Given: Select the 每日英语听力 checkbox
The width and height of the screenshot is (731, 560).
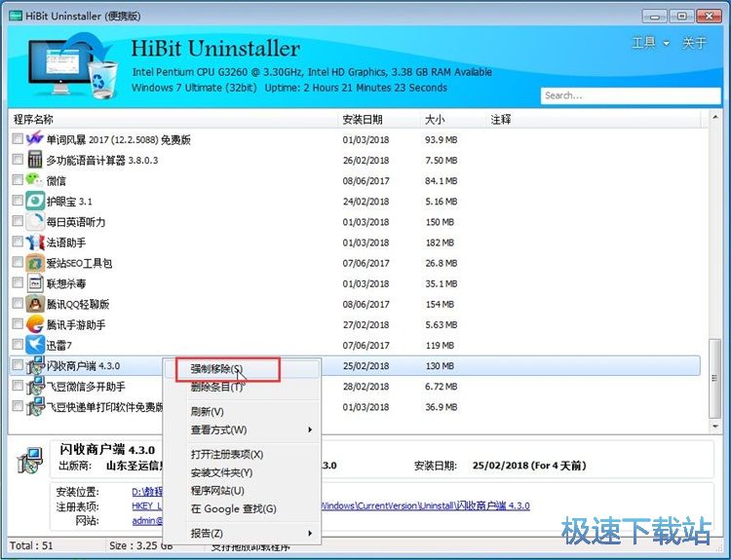Looking at the screenshot, I should (18, 221).
